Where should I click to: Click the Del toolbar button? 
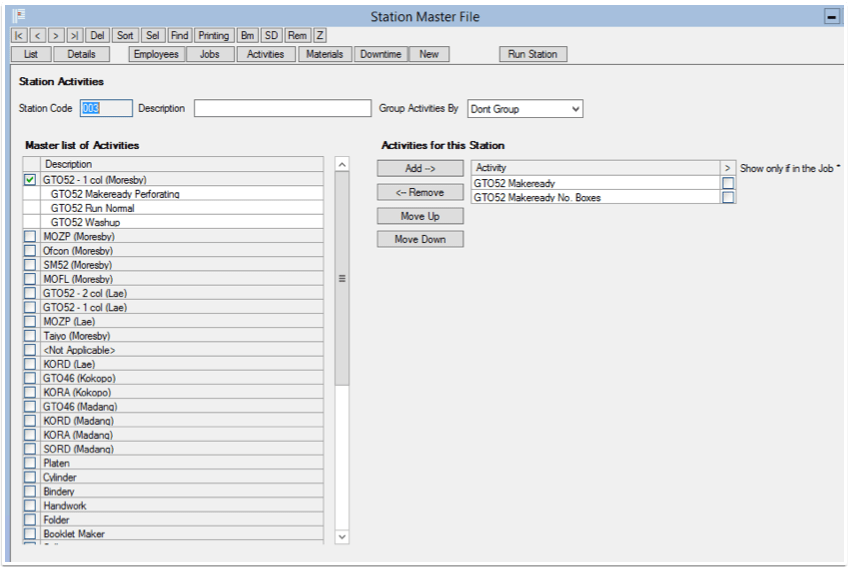(97, 36)
